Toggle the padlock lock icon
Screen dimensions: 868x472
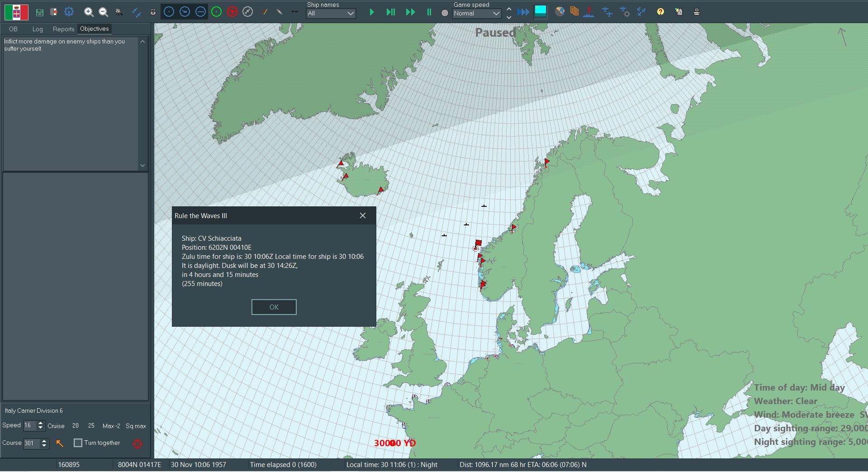(153, 12)
